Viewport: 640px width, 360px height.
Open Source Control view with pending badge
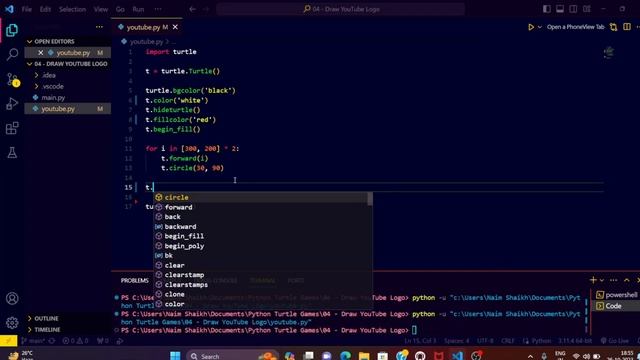(x=12, y=80)
